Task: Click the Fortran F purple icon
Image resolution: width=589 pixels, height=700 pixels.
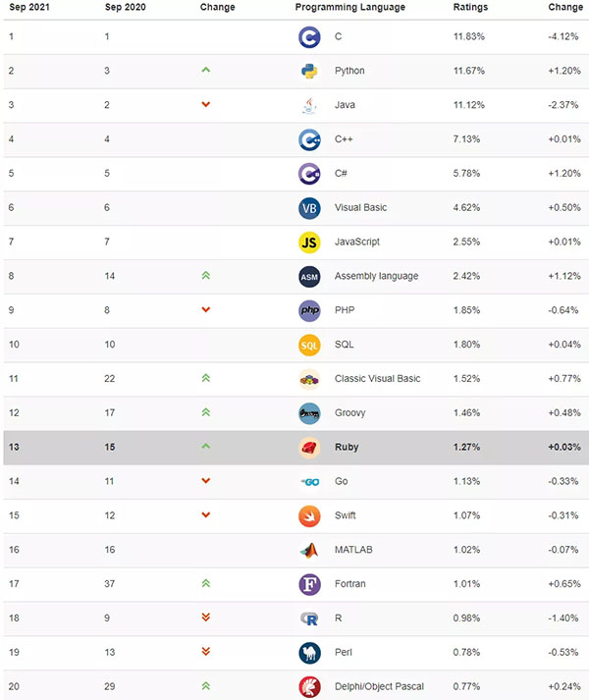Action: pyautogui.click(x=309, y=584)
